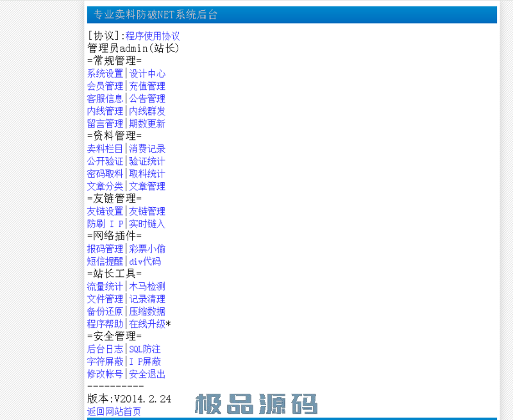Open 文章管理 (Article Management)
Viewport: 513px width, 420px height.
click(x=147, y=186)
